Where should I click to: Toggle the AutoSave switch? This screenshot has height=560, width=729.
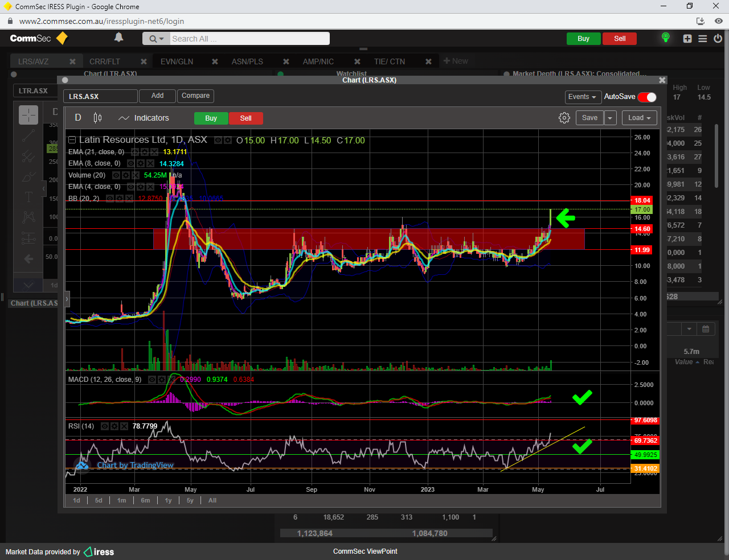click(x=647, y=97)
